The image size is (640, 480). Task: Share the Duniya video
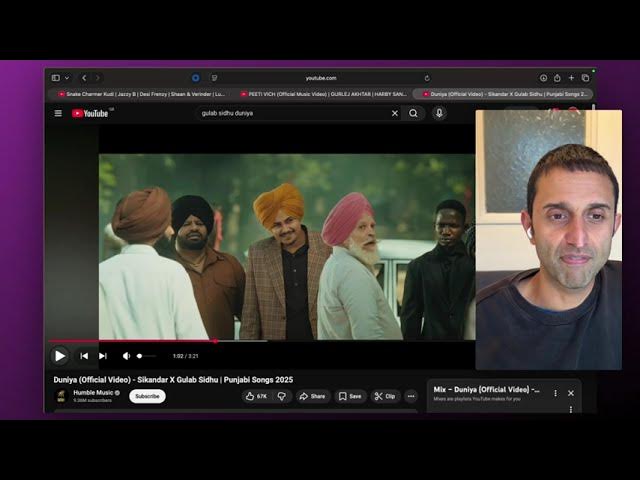(312, 396)
